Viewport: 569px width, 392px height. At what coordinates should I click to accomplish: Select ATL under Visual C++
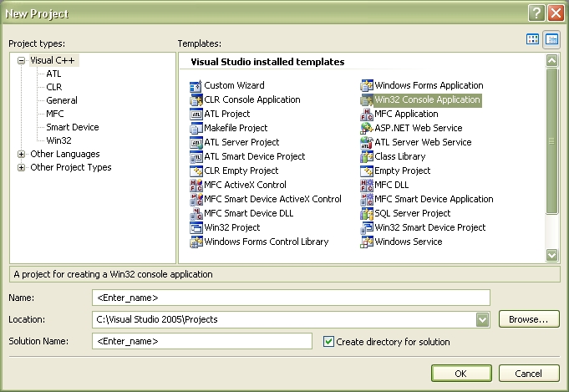click(x=53, y=74)
